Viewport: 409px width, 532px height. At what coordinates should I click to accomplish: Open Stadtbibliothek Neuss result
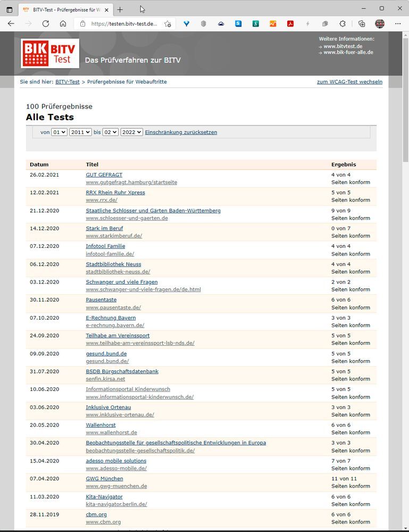[114, 264]
